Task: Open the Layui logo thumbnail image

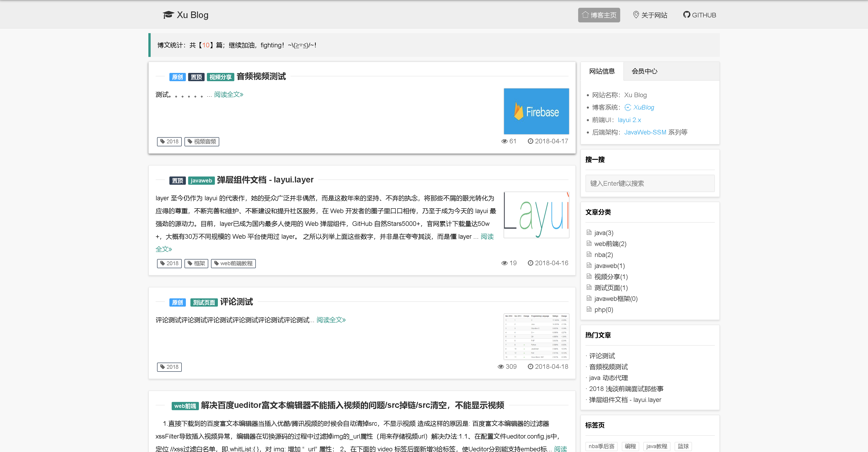Action: pyautogui.click(x=536, y=215)
